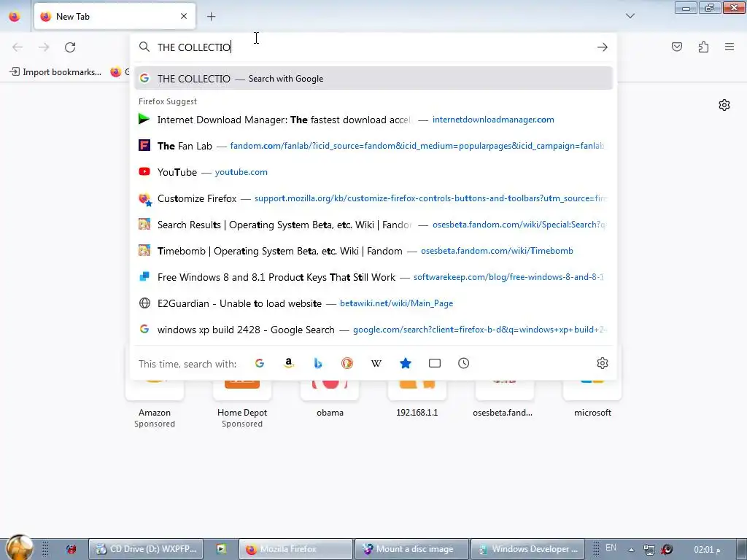Open the List all tabs chevron
The image size is (747, 560).
pyautogui.click(x=630, y=16)
